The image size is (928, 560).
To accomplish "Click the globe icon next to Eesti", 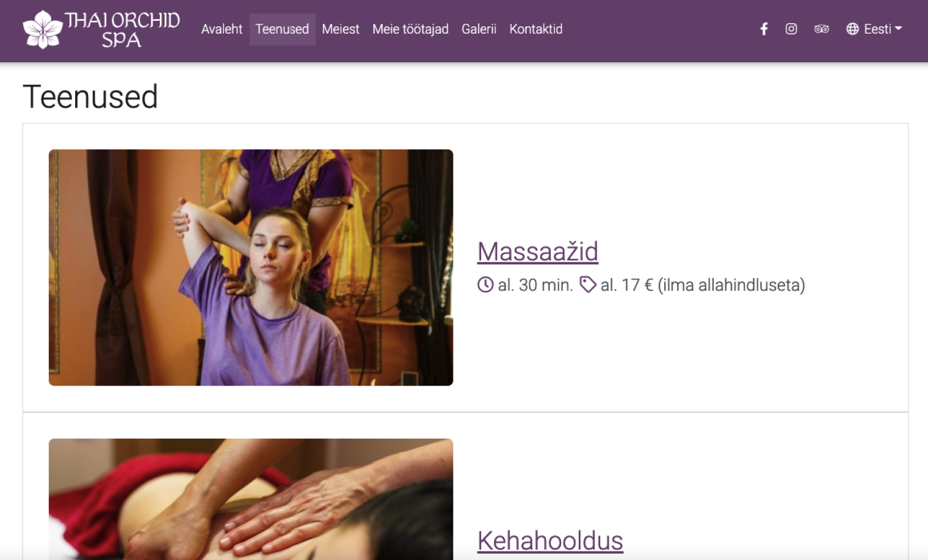I will point(852,29).
